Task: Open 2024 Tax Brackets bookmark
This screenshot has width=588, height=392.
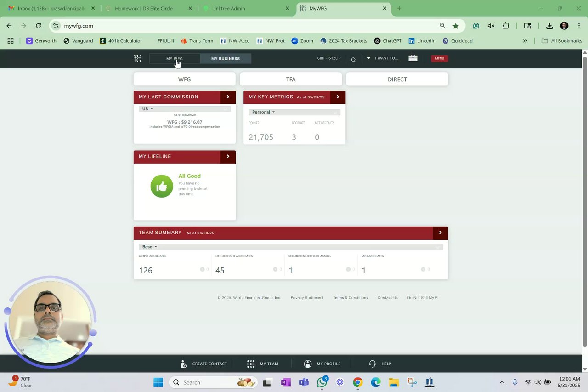Action: (x=344, y=41)
